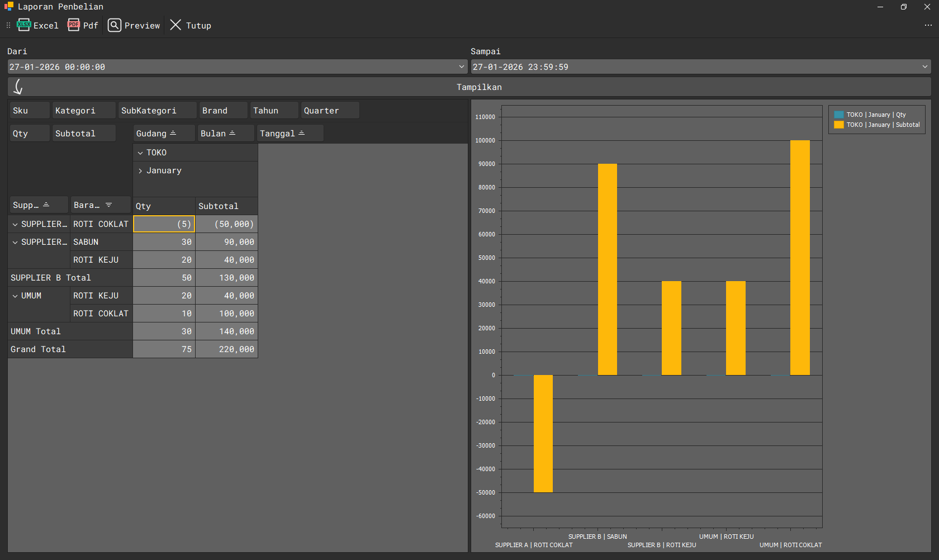Export report using the Excel icon
939x560 pixels.
pos(24,25)
